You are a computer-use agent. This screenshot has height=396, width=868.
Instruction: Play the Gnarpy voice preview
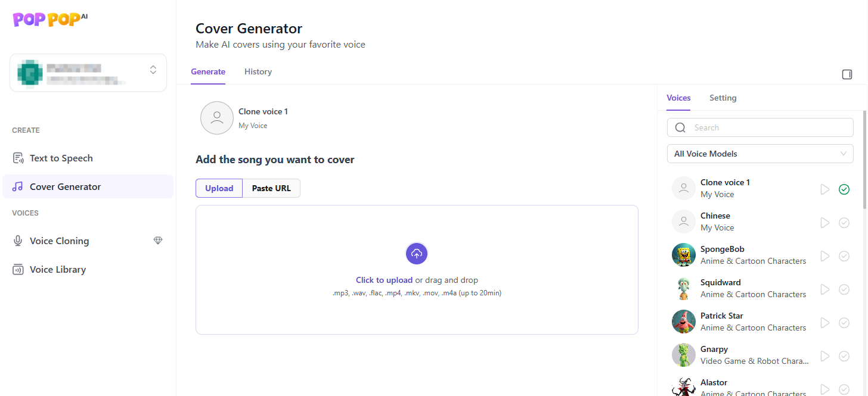pos(825,356)
